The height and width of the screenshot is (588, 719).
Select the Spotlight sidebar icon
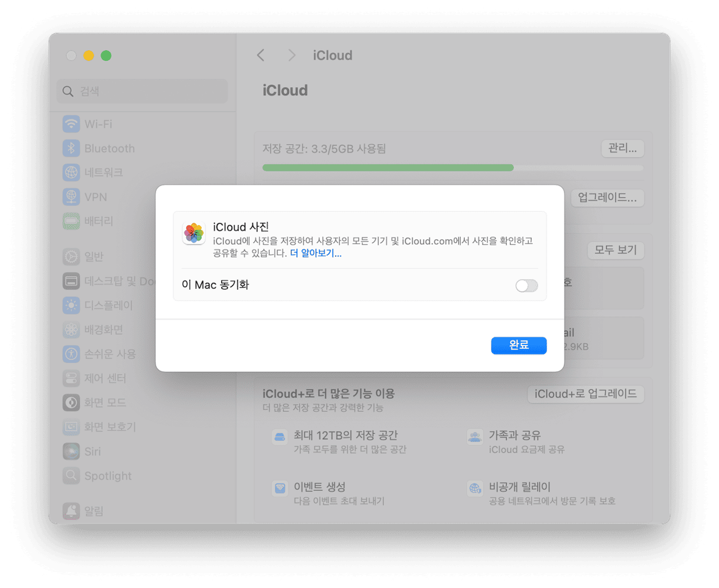point(72,476)
